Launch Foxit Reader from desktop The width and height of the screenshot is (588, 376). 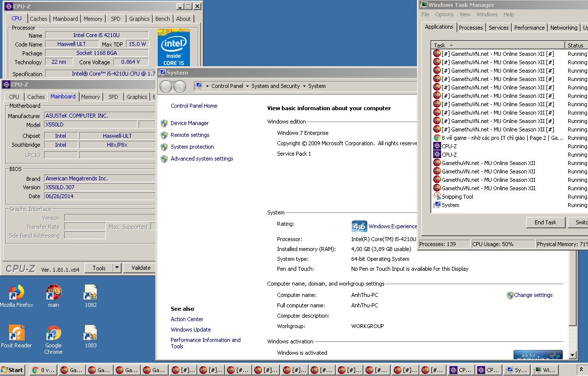[16, 336]
